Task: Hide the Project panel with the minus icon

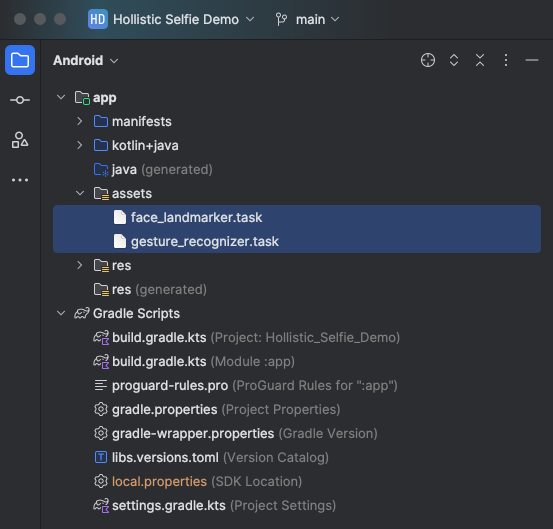Action: click(531, 60)
